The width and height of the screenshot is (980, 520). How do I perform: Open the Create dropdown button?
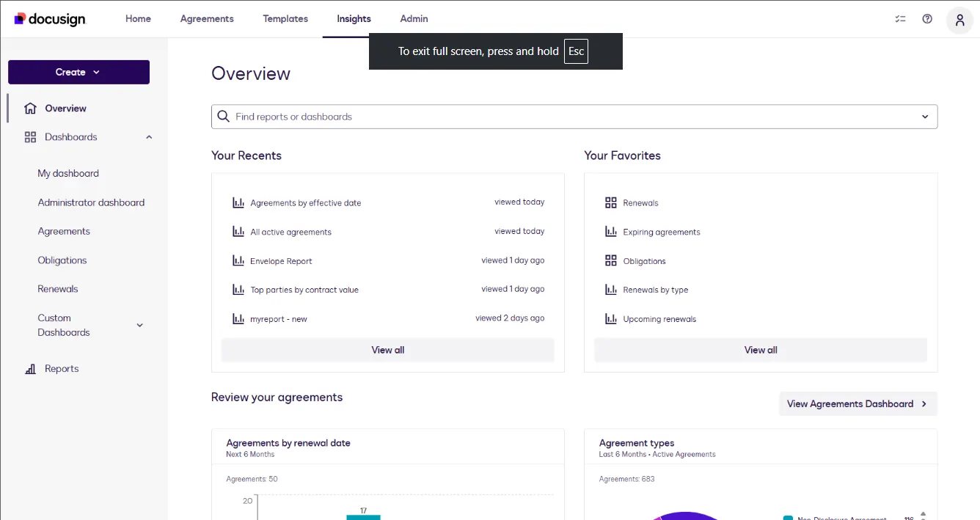click(78, 72)
